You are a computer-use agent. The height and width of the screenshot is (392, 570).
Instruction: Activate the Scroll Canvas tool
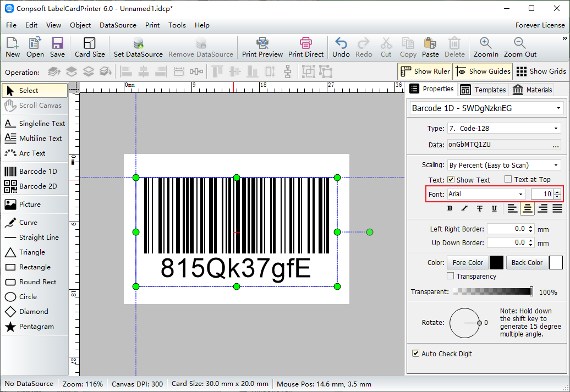click(x=35, y=106)
